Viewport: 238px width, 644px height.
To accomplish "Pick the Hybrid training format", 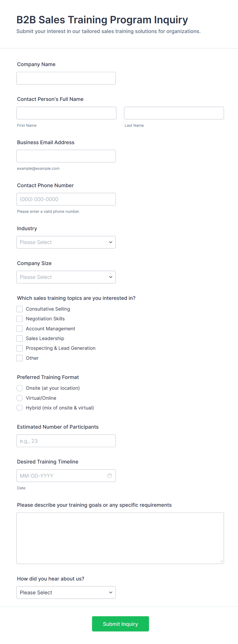I will (20, 408).
